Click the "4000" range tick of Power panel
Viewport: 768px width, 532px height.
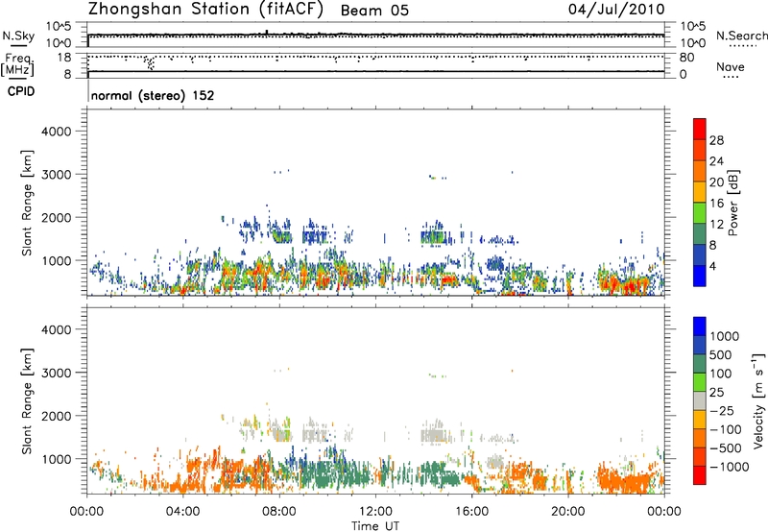coord(57,132)
